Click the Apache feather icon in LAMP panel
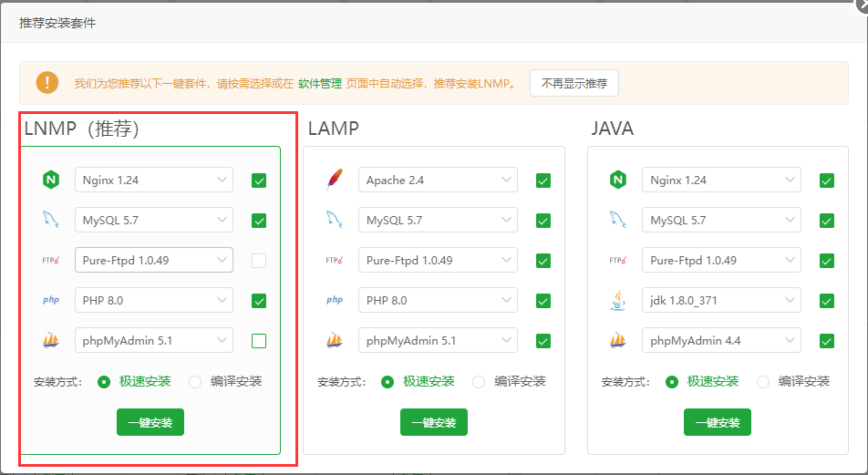The image size is (868, 475). click(335, 180)
